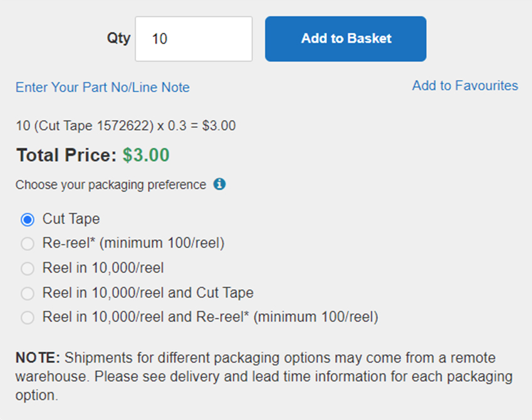Click the 'Reel in 10,000/reel' label text
Image resolution: width=532 pixels, height=420 pixels.
[x=103, y=268]
